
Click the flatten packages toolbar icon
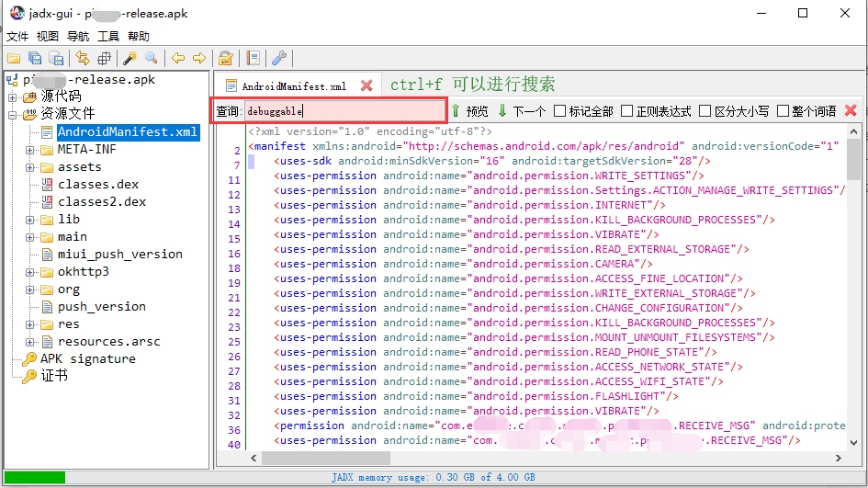pyautogui.click(x=104, y=58)
